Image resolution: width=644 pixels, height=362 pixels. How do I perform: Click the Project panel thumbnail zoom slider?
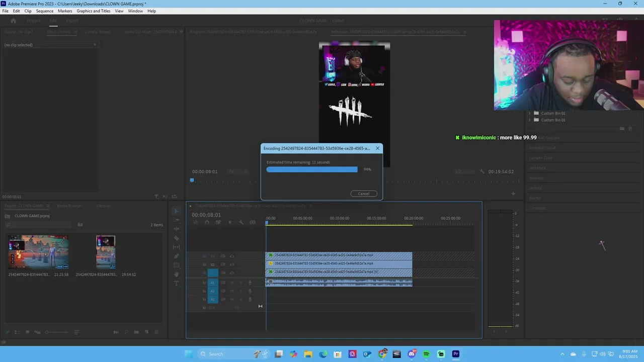[56, 332]
